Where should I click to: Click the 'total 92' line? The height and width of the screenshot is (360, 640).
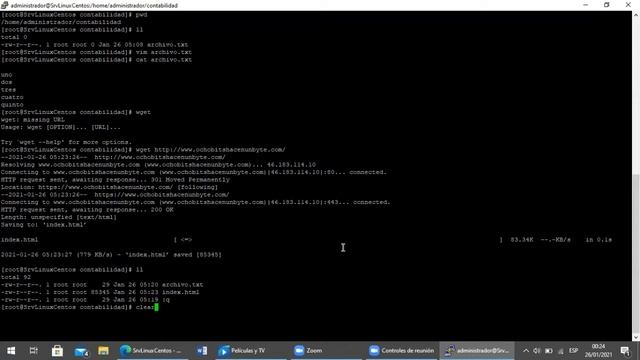coord(16,277)
